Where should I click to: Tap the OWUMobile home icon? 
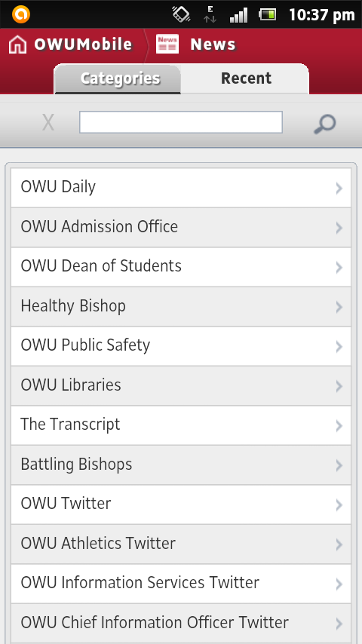[17, 44]
